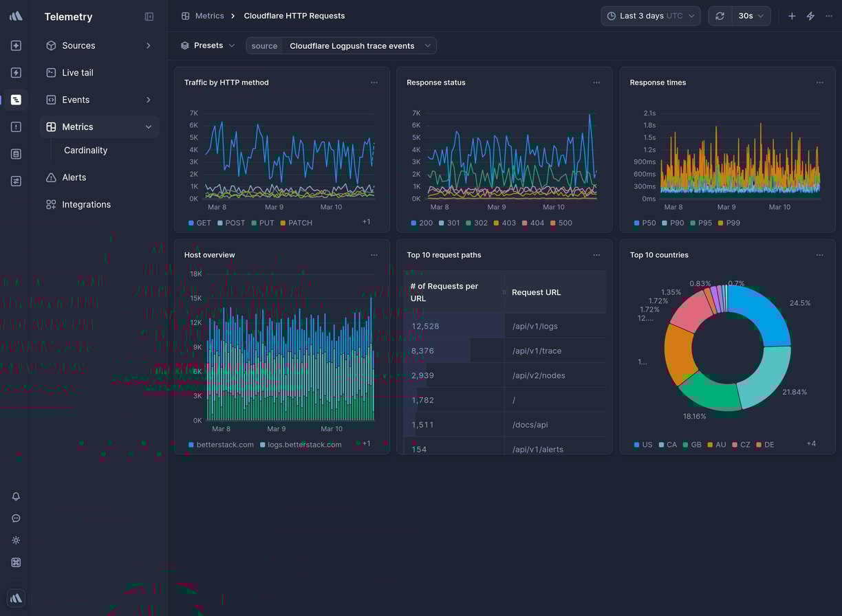Click the database icon in the left rail

[x=15, y=154]
